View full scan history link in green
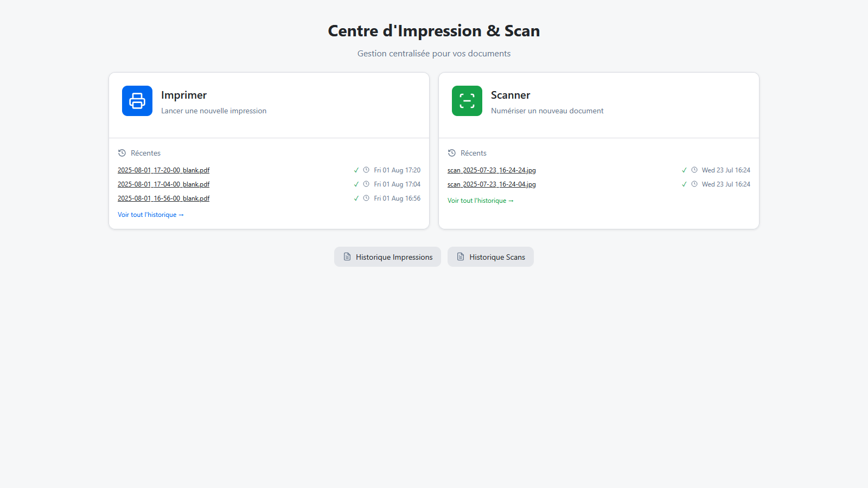 [x=480, y=201]
